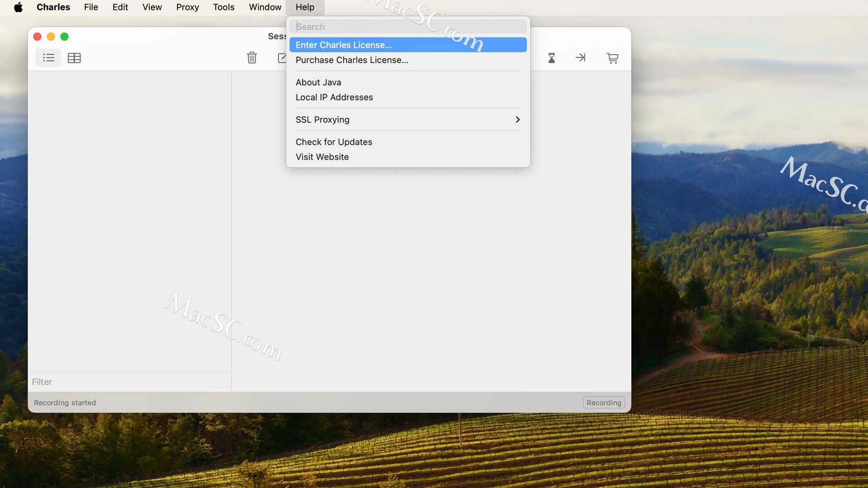Select Local IP Addresses
The height and width of the screenshot is (488, 868).
(x=408, y=97)
